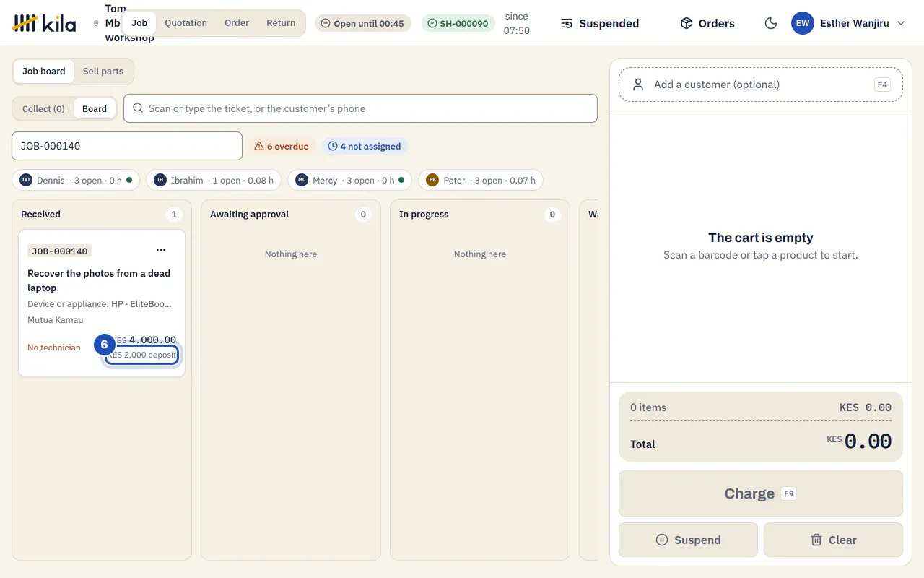Toggle dark mode moon icon
924x578 pixels.
point(771,23)
